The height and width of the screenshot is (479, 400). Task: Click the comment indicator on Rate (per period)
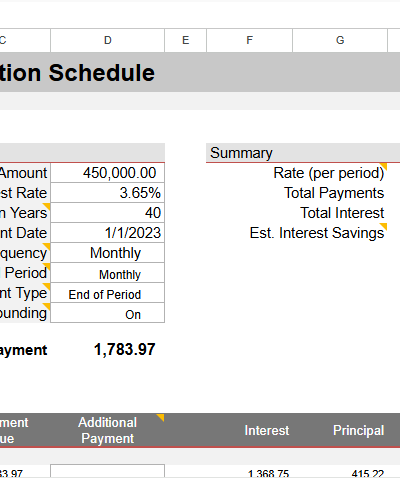(384, 166)
